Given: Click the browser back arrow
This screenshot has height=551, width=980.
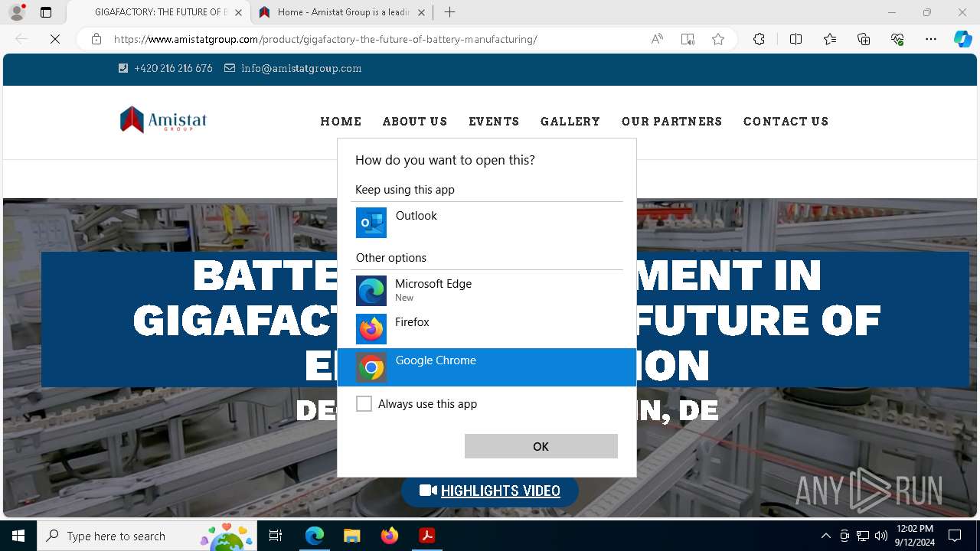Looking at the screenshot, I should point(21,39).
